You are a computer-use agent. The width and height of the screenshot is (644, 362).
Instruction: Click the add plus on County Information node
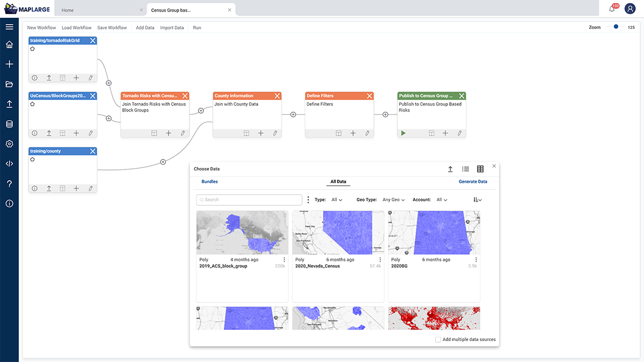pos(261,133)
